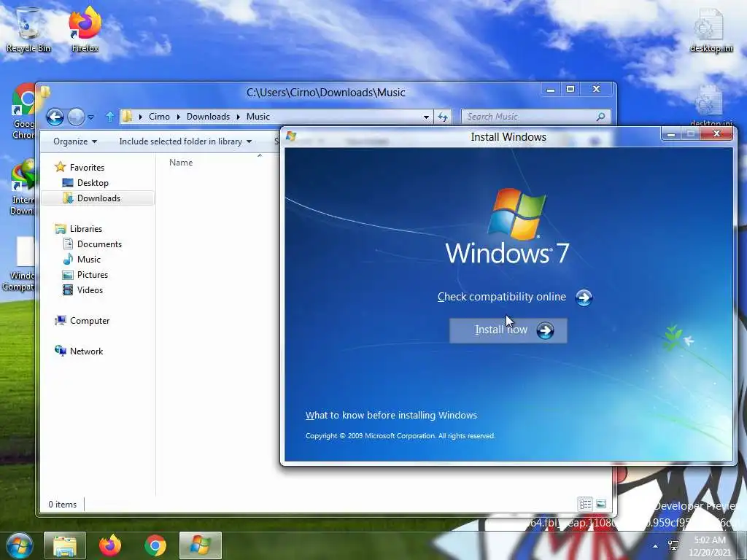
Task: Select Libraries in the navigation pane
Action: [x=86, y=228]
